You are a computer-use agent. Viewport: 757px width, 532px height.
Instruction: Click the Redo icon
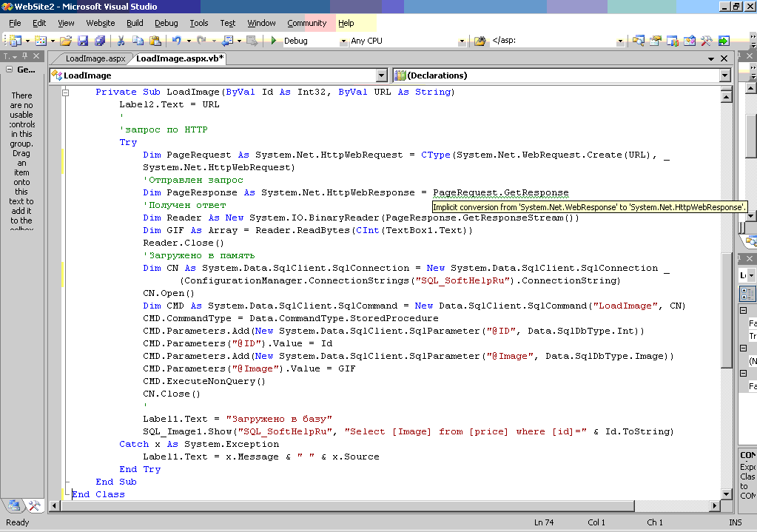click(x=202, y=41)
